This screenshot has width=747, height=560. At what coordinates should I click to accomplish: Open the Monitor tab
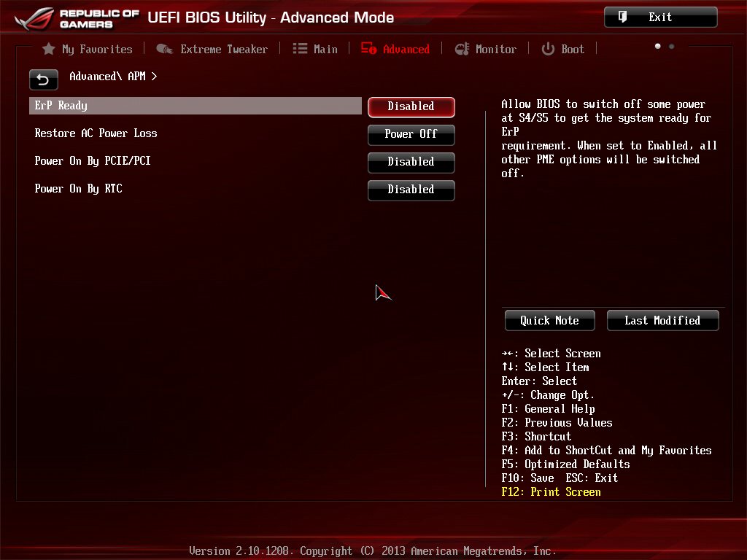(485, 49)
